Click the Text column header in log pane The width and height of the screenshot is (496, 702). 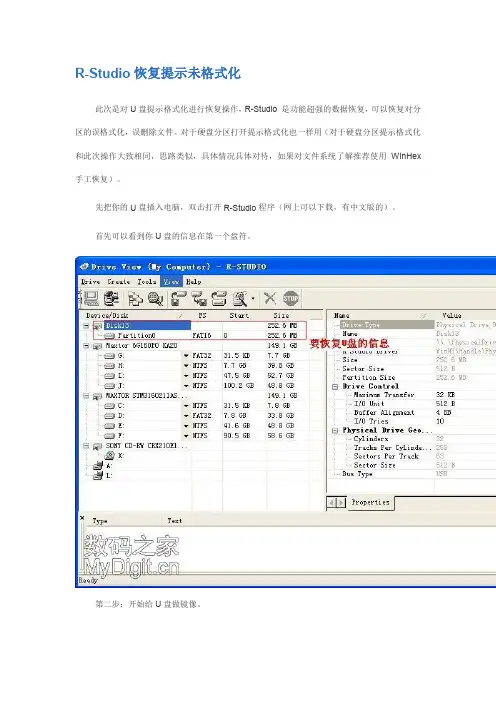(175, 521)
